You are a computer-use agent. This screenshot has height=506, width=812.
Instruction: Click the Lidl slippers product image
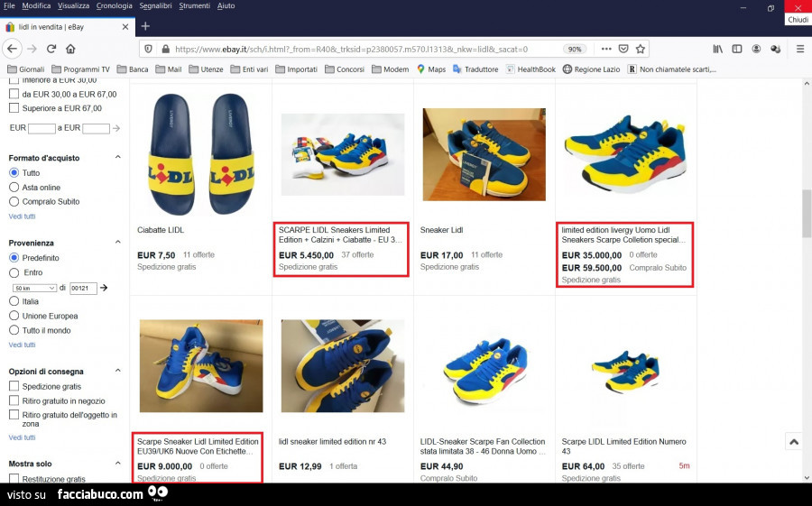tap(202, 154)
